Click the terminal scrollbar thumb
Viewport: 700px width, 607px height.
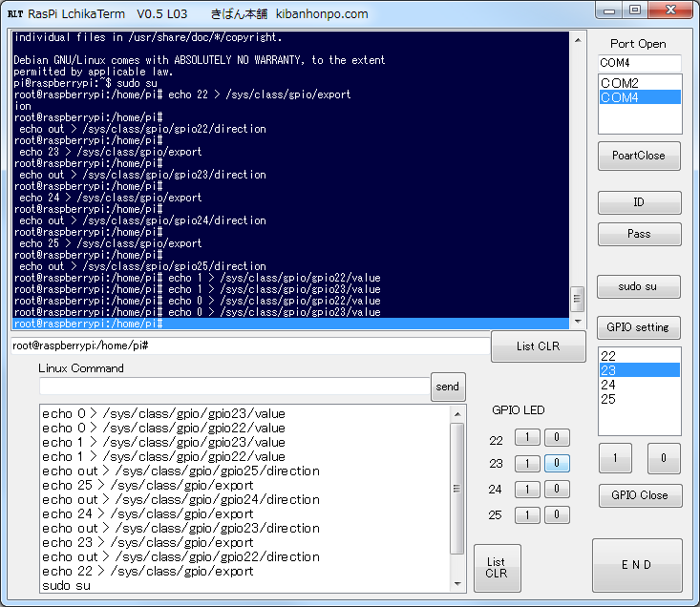[577, 299]
